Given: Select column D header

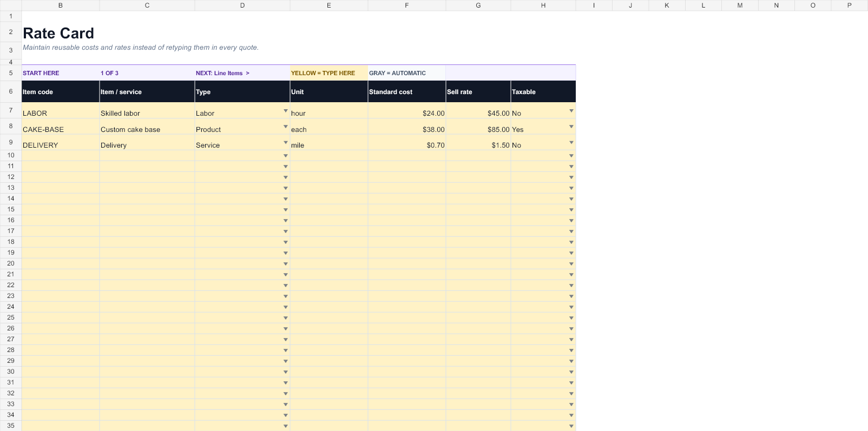Looking at the screenshot, I should [x=242, y=5].
